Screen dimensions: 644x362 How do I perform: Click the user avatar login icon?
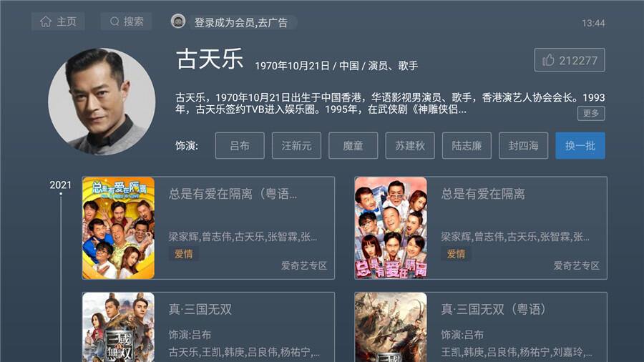pyautogui.click(x=178, y=21)
